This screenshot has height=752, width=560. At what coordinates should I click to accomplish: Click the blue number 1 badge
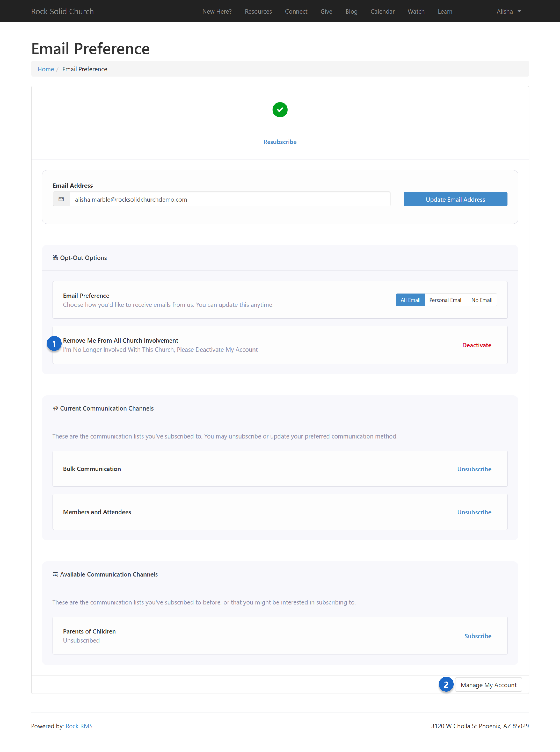click(x=54, y=344)
